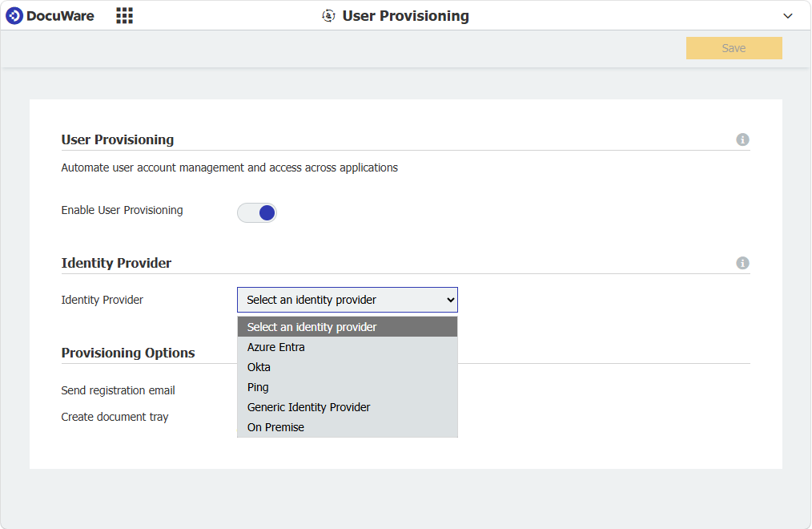Viewport: 812px width, 529px height.
Task: Click the 'Enable User Provisioning' label
Action: tap(123, 210)
